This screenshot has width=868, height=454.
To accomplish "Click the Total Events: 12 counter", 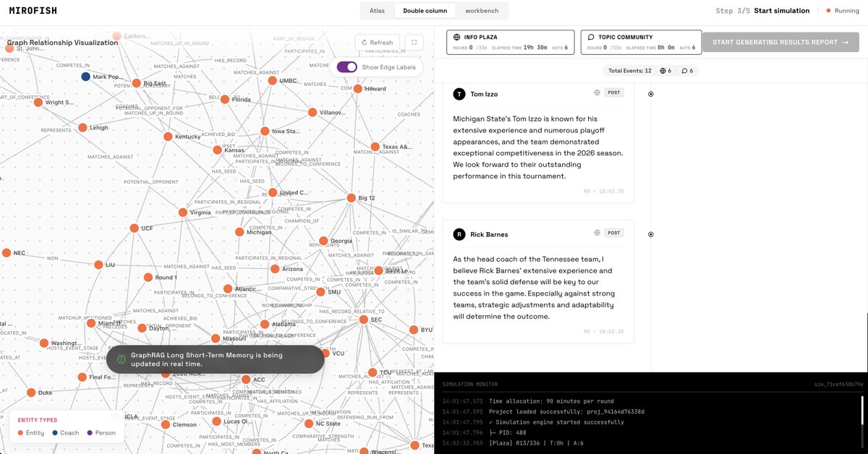I will tap(630, 71).
